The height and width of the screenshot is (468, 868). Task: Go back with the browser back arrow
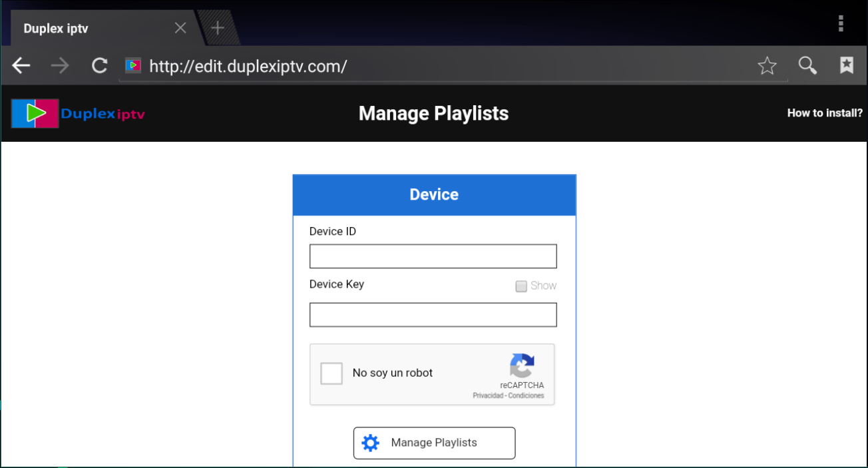[x=21, y=65]
